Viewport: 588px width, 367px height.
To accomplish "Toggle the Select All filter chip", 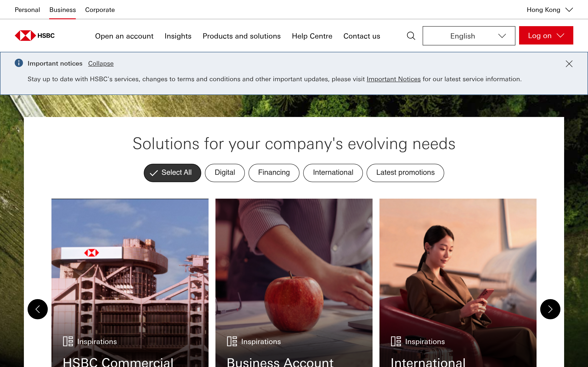I will tap(172, 172).
